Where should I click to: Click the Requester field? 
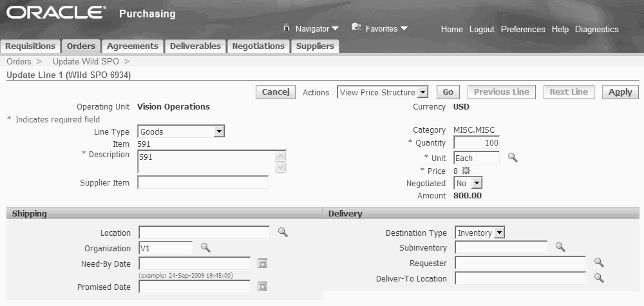(x=520, y=263)
